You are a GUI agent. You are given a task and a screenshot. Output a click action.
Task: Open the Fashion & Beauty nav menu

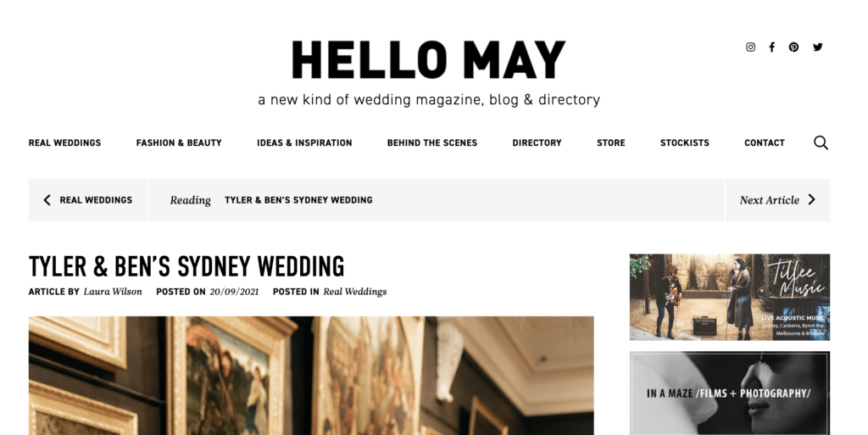point(179,142)
